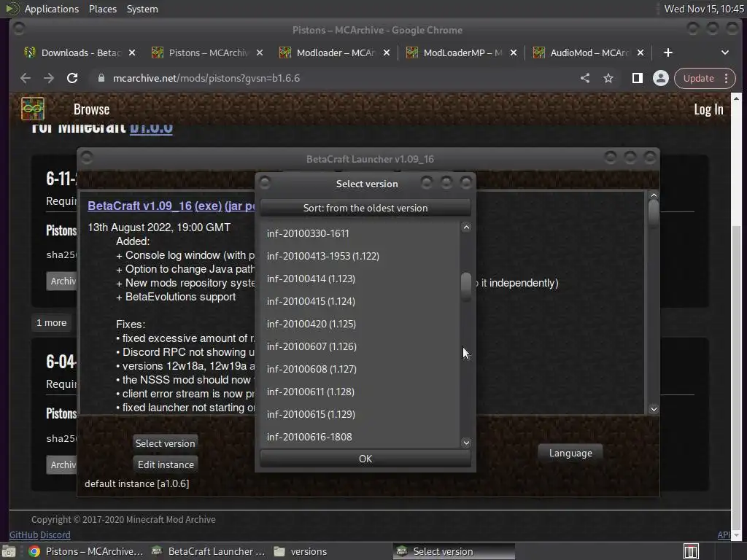Click the site lock icon in address bar

coord(101,78)
